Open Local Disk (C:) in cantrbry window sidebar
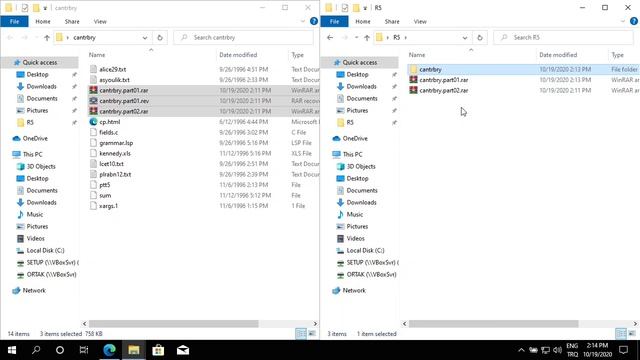 click(x=45, y=251)
